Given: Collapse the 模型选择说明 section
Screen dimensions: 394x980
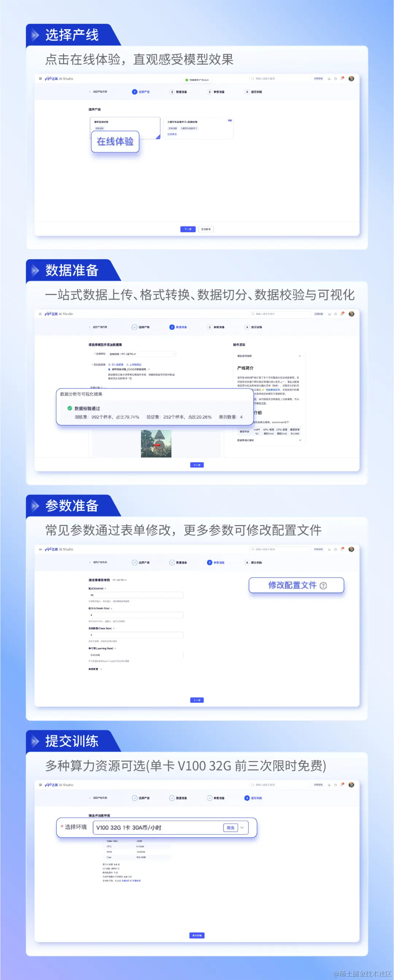Looking at the screenshot, I should [300, 356].
